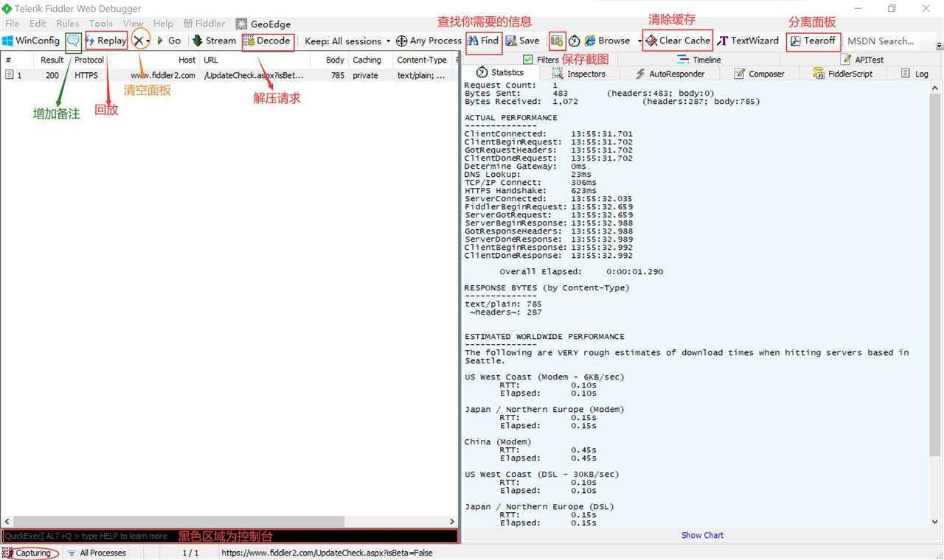The height and width of the screenshot is (560, 944).
Task: Click the Stream green arrow icon
Action: pyautogui.click(x=197, y=41)
